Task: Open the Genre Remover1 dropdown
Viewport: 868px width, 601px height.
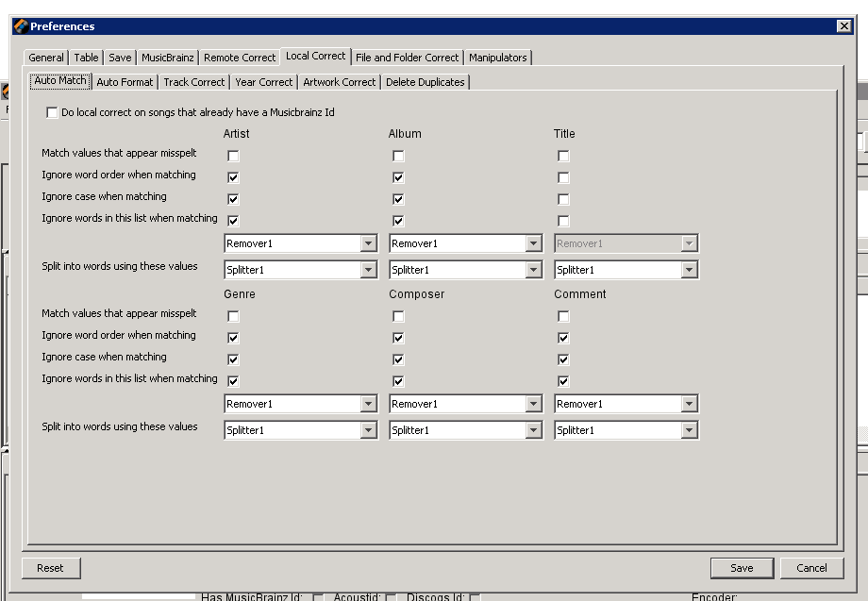Action: (x=301, y=404)
